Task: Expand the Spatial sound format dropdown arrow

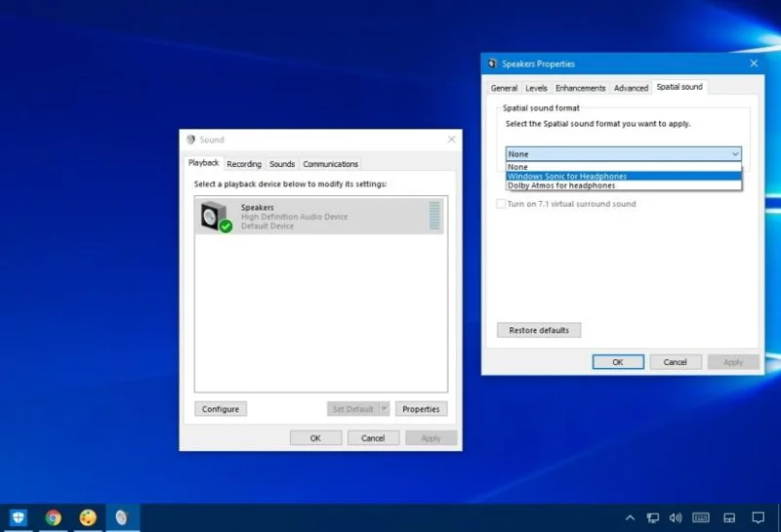Action: [x=735, y=154]
